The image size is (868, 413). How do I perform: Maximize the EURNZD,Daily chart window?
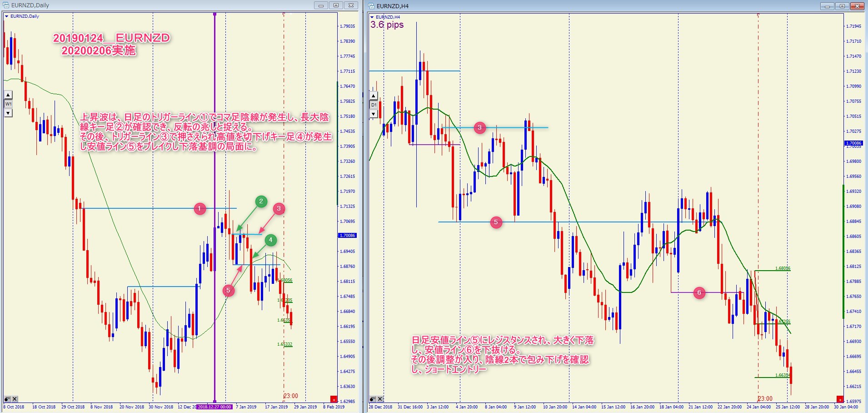(336, 5)
